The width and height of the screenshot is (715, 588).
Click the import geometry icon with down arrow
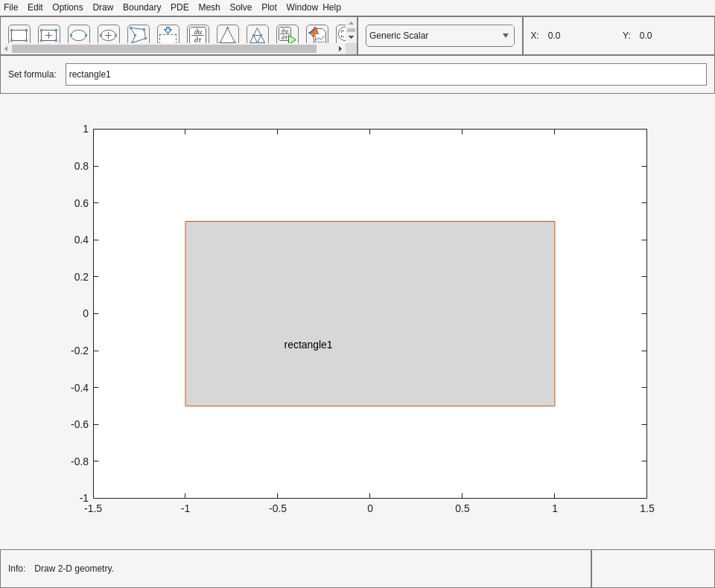tap(168, 35)
